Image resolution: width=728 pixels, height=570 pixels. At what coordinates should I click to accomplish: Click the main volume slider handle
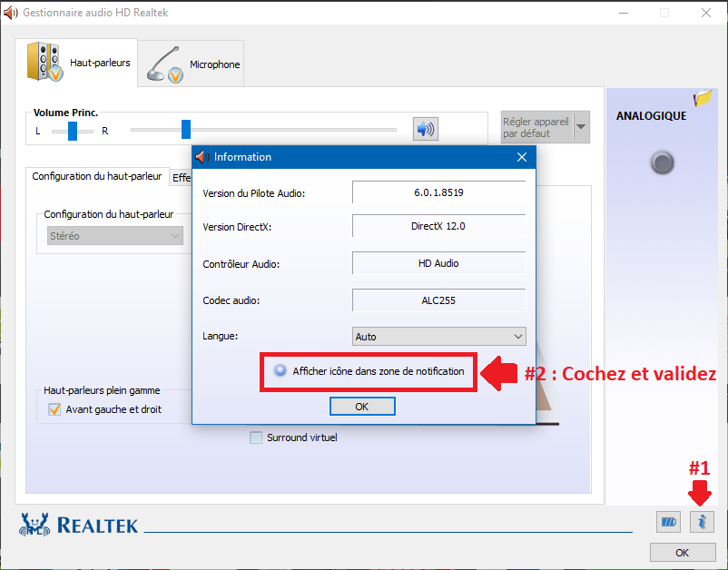[x=186, y=129]
